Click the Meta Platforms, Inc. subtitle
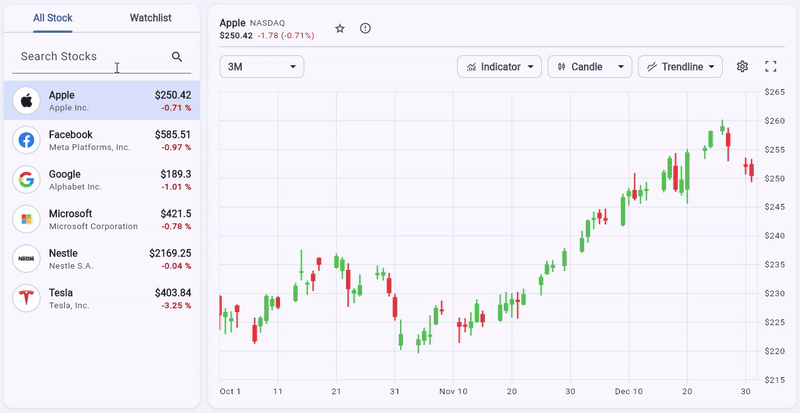Viewport: 800px width, 413px height. click(x=90, y=148)
